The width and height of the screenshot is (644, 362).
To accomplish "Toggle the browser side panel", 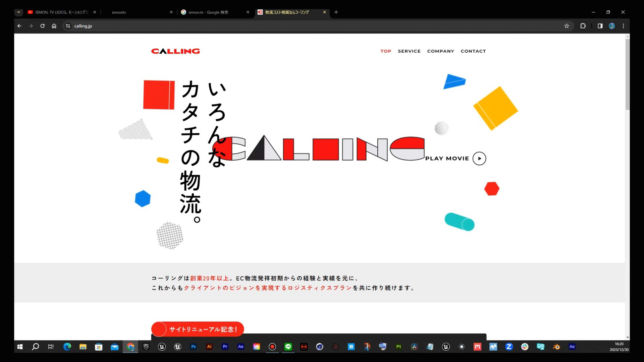I will pos(600,26).
